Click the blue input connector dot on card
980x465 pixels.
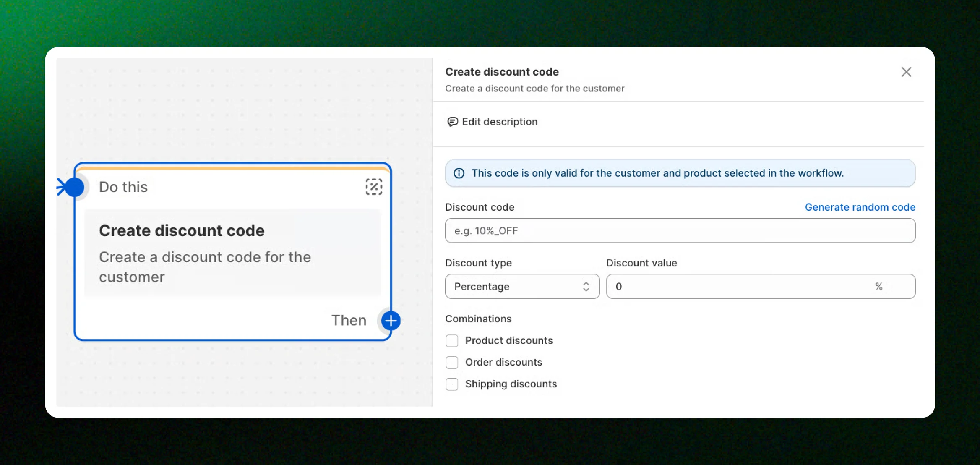click(x=75, y=187)
